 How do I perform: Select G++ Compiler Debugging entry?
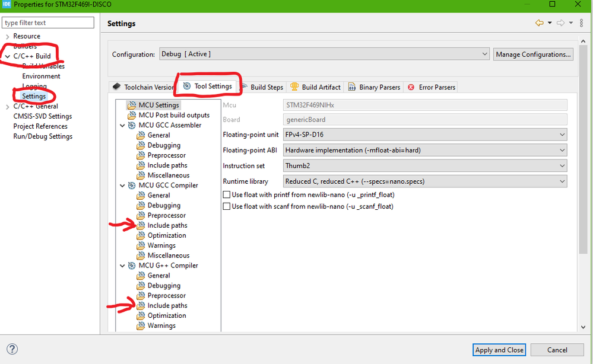(x=164, y=286)
